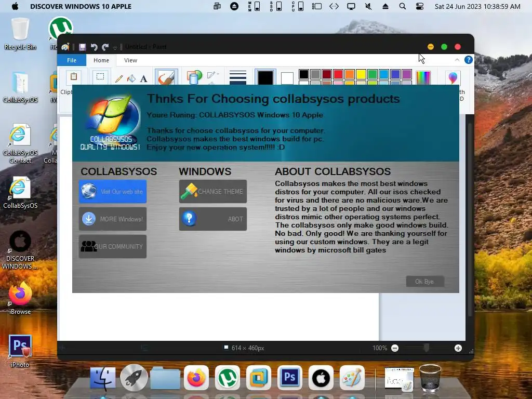Viewport: 532px width, 399px height.
Task: Collapse the Paint ribbon
Action: pos(457,60)
